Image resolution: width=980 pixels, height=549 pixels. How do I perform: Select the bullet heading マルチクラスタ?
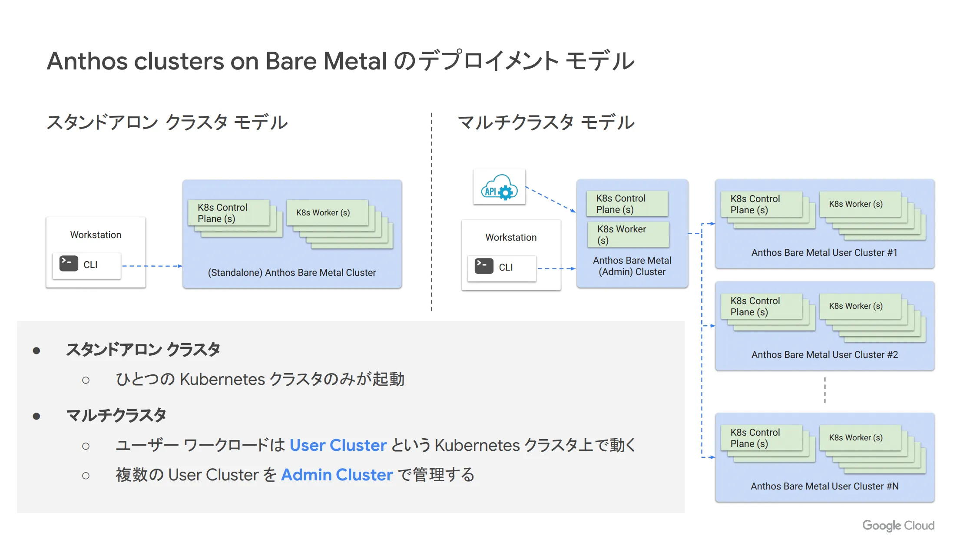pyautogui.click(x=116, y=416)
